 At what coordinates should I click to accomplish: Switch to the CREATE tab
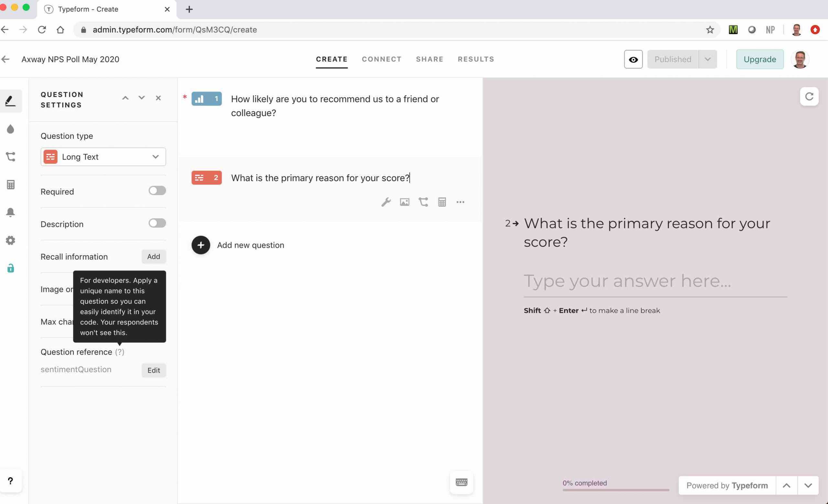[331, 59]
